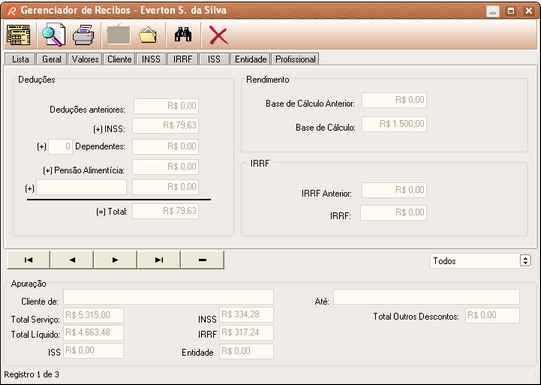Click the (+) INSS deduction field
Viewport: 541px width, 385px height.
(x=165, y=126)
